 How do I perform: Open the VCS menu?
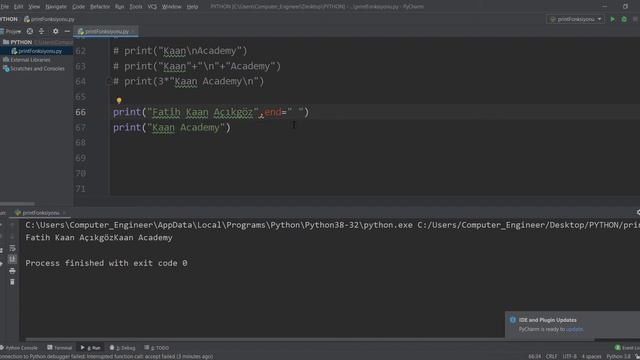click(152, 7)
